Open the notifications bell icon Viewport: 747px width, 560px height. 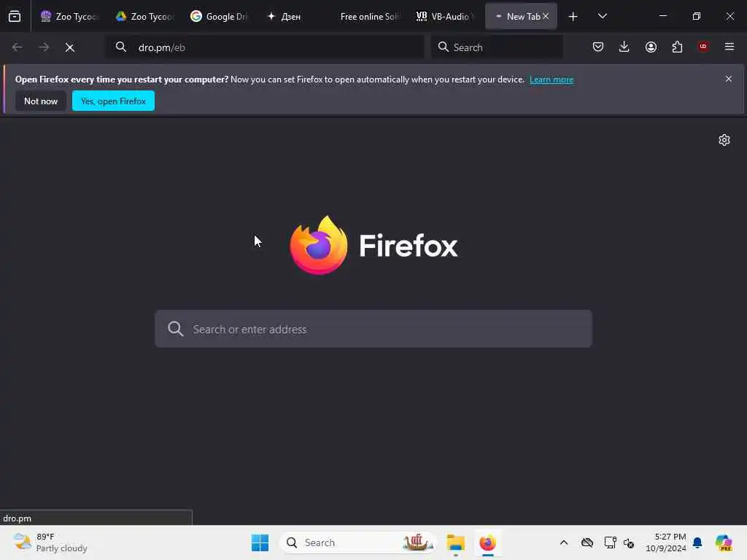(697, 542)
